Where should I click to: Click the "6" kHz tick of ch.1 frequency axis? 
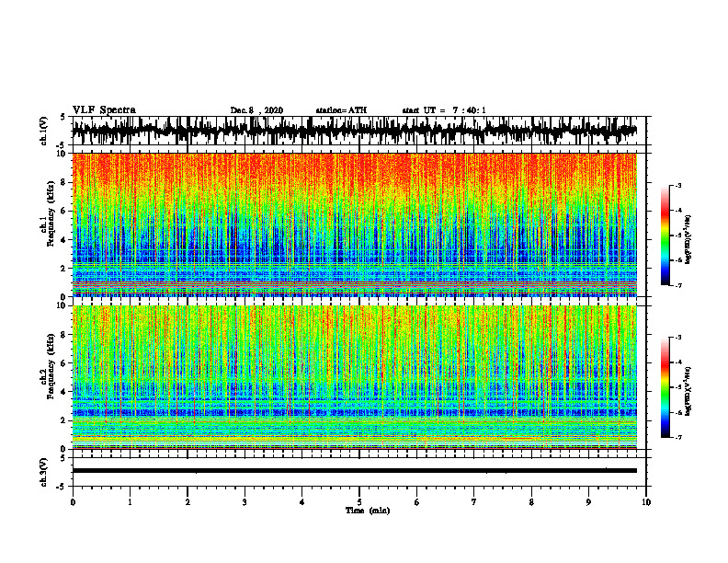pos(64,211)
